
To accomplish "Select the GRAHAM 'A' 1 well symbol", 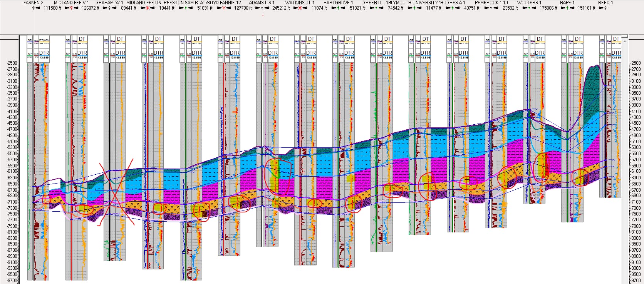I will coord(110,8).
